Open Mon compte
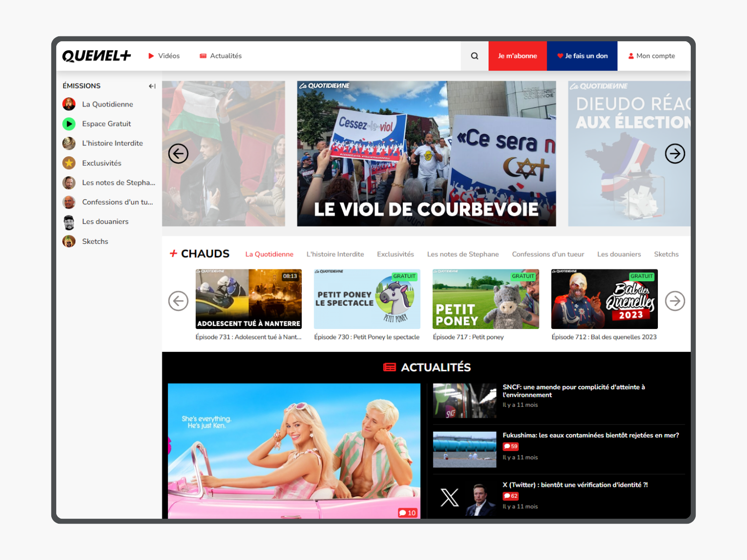Image resolution: width=747 pixels, height=560 pixels. tap(651, 56)
